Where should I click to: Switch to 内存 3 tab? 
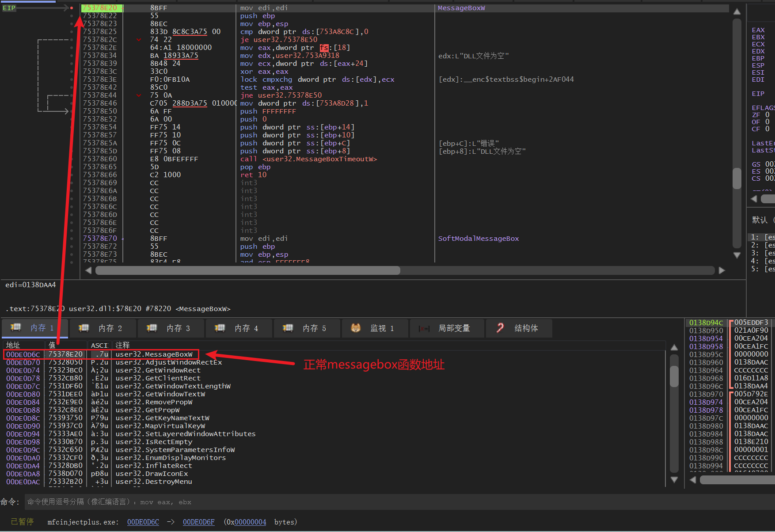click(171, 328)
